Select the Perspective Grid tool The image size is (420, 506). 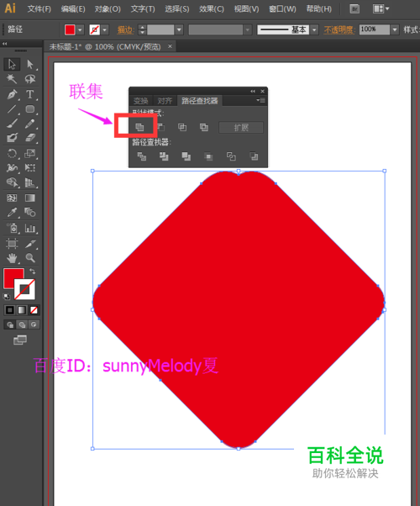(30, 183)
